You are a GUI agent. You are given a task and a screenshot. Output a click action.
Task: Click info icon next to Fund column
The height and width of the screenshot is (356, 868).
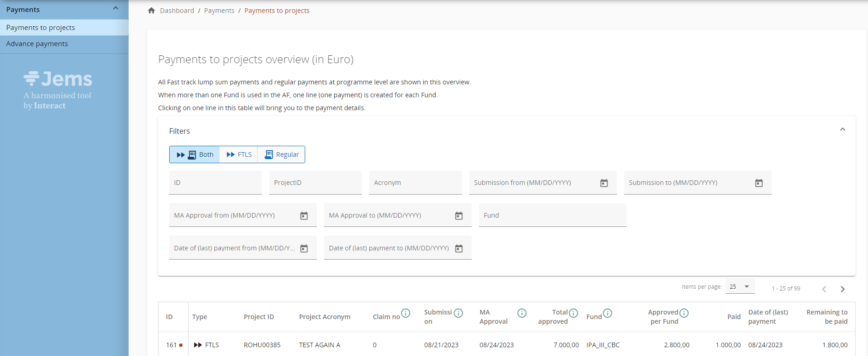click(608, 314)
